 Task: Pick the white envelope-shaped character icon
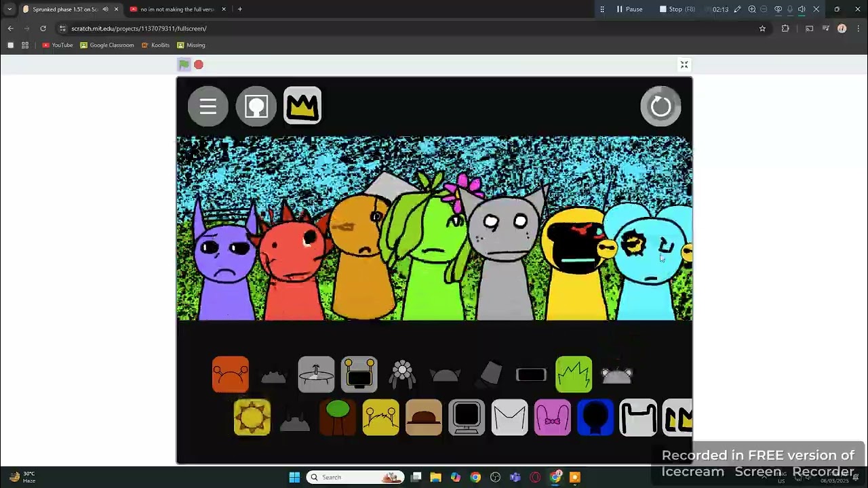click(509, 417)
